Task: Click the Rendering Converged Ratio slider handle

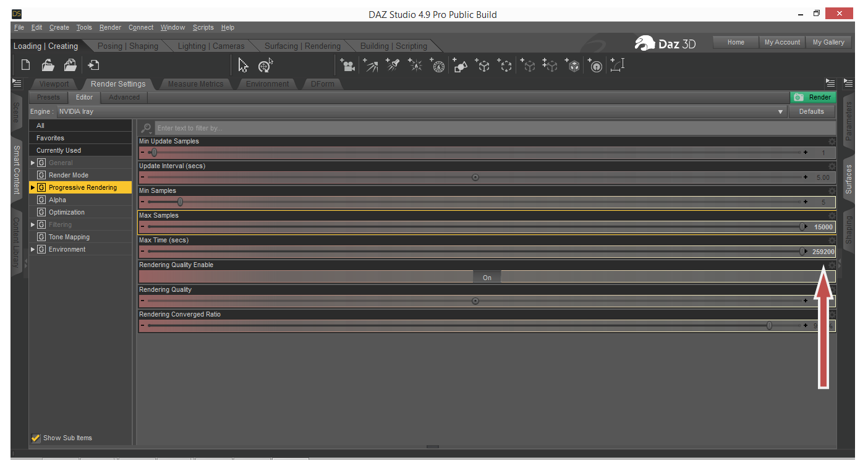Action: [769, 326]
